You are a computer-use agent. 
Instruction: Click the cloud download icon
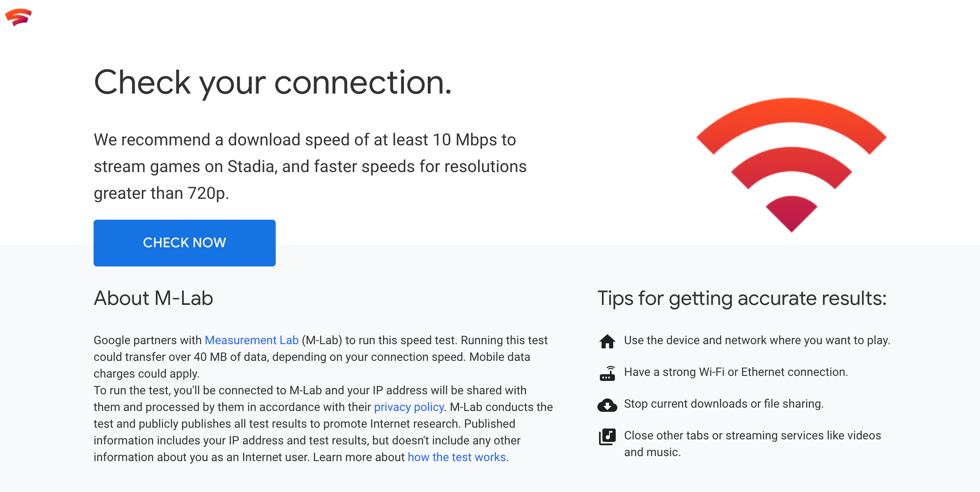(x=607, y=405)
